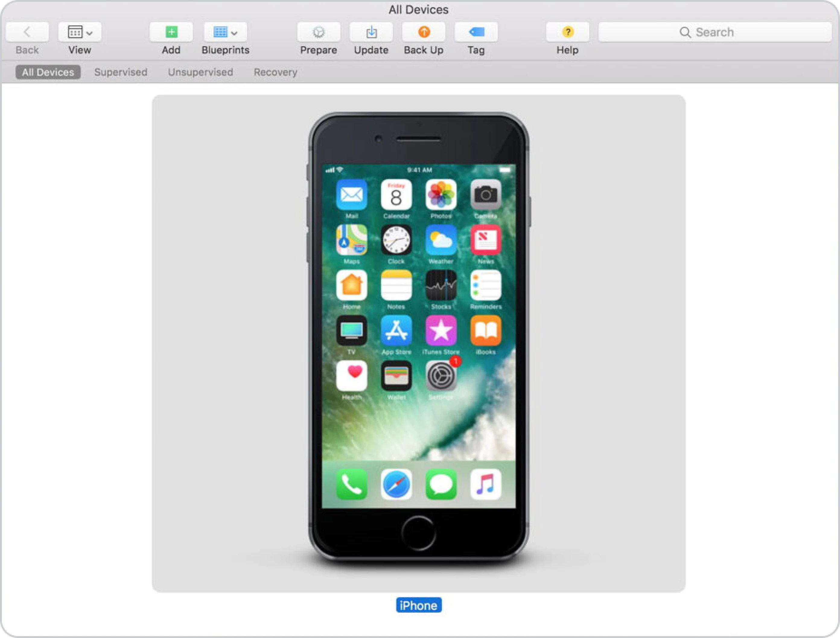Click the iPhone label below device

tap(420, 606)
